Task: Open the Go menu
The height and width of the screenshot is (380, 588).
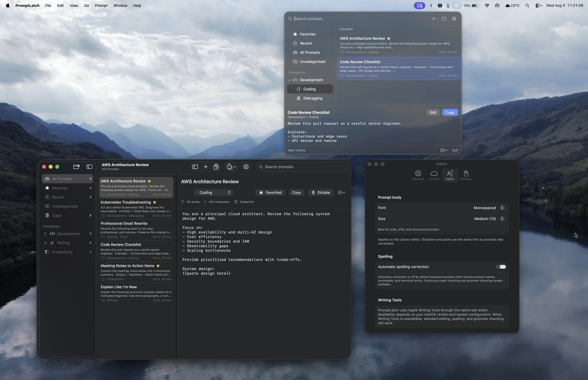Action: pos(86,5)
